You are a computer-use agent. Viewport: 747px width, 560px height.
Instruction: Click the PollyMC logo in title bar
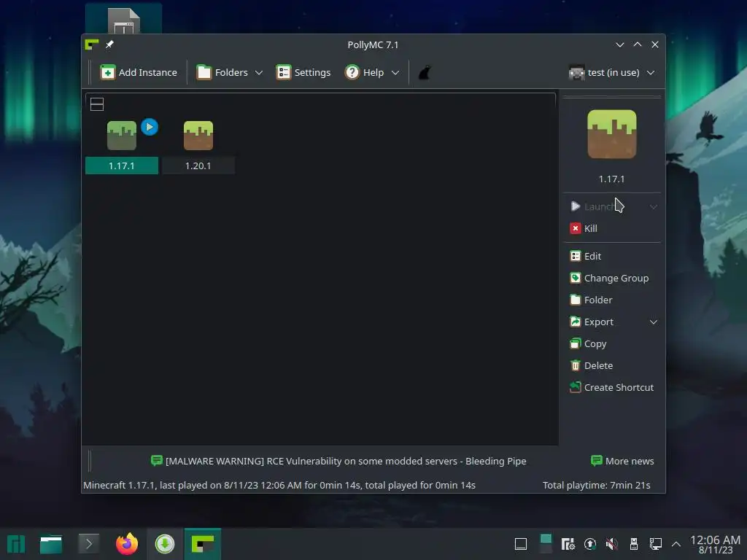point(92,44)
